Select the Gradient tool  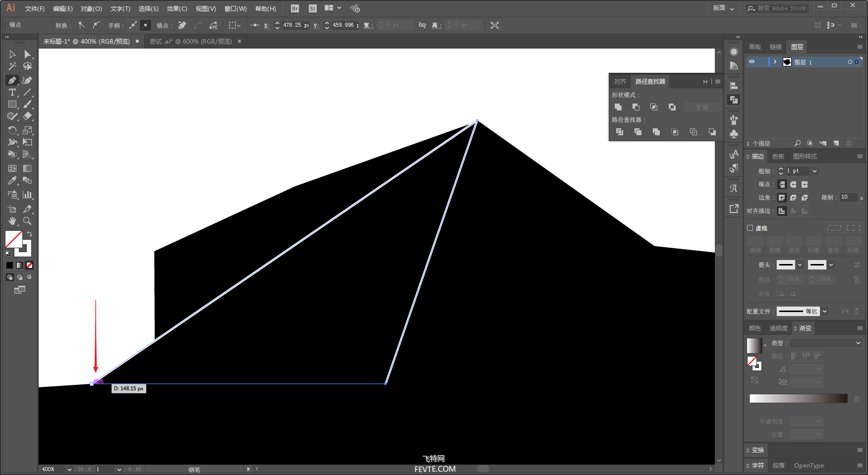click(27, 168)
